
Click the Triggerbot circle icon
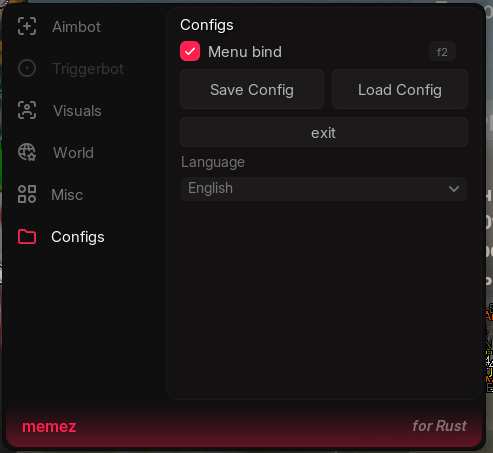coord(27,68)
